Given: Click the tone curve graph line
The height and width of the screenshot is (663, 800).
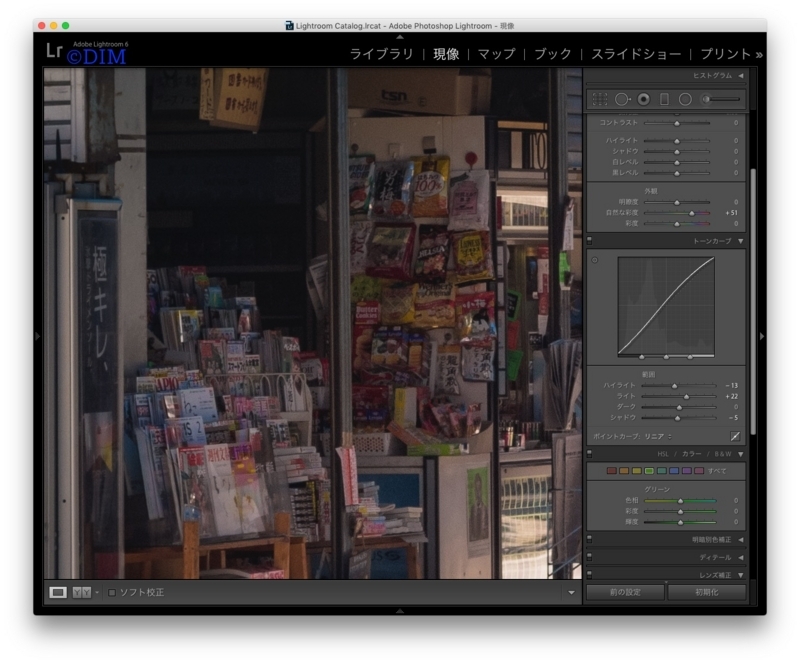Looking at the screenshot, I should tap(666, 306).
